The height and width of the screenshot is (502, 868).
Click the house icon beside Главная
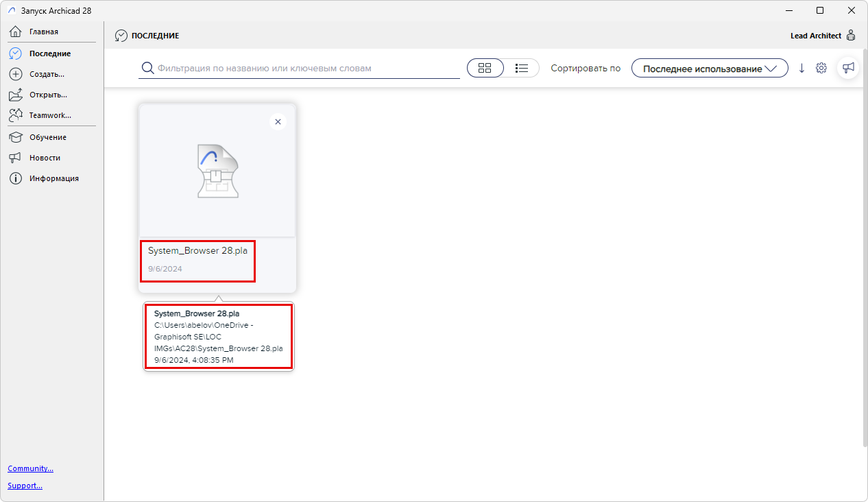coord(16,32)
